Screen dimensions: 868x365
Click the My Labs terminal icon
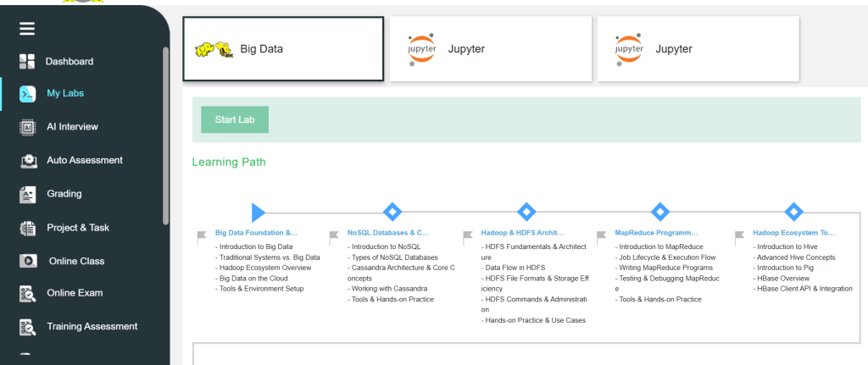[x=27, y=94]
